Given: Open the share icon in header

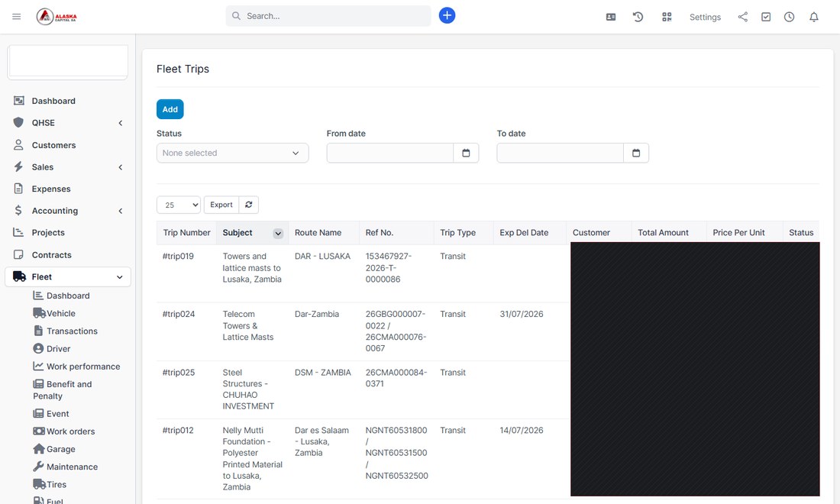Looking at the screenshot, I should click(742, 17).
